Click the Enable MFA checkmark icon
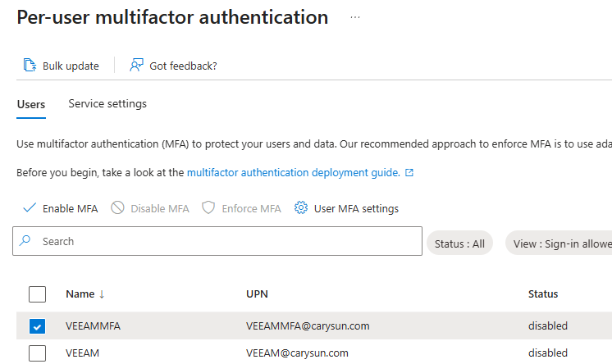Screen dimensions: 612x364 30,208
